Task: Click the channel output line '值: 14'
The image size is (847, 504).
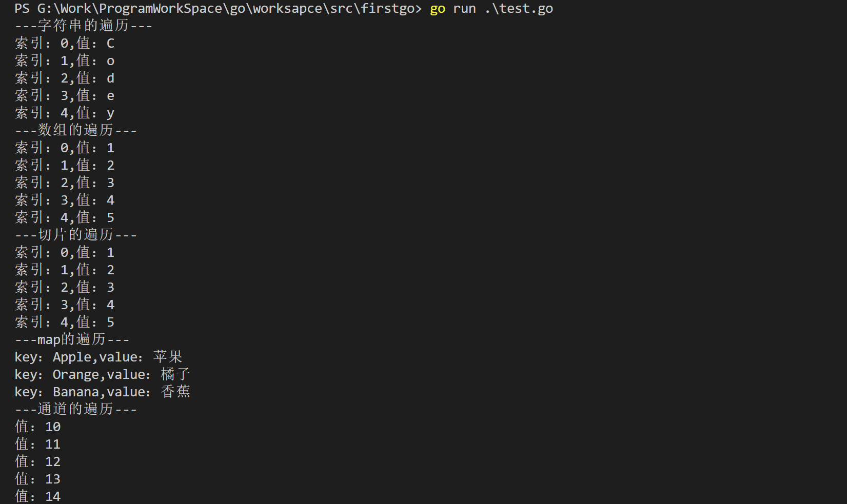Action: pyautogui.click(x=38, y=496)
